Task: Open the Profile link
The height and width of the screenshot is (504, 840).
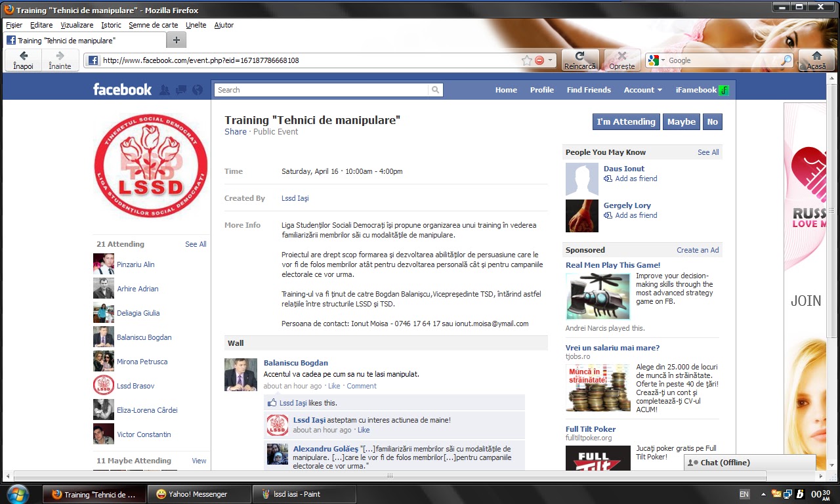Action: click(542, 90)
